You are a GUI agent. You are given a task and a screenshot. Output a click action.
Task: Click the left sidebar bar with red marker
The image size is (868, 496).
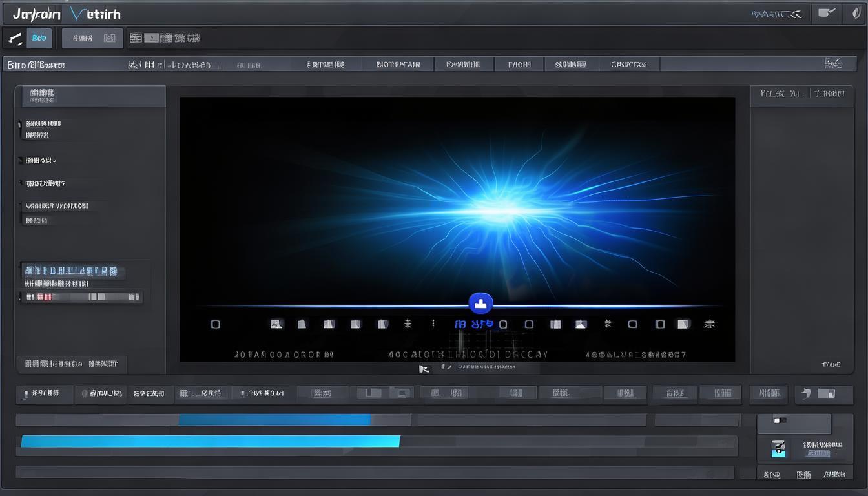(81, 297)
